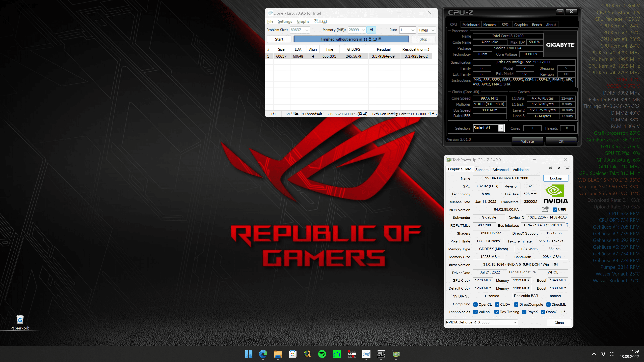Click the Close button in GPU-Z
The image size is (644, 362).
(559, 322)
